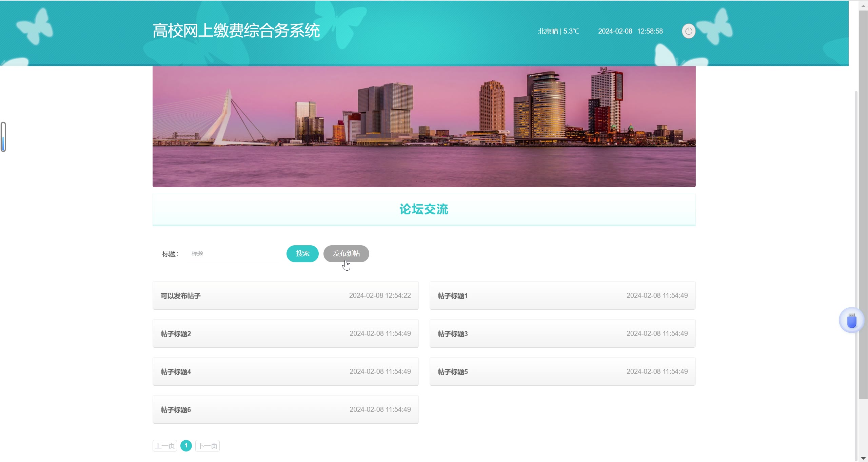The image size is (868, 462).
Task: Go to next page with 下一页
Action: coord(208,446)
